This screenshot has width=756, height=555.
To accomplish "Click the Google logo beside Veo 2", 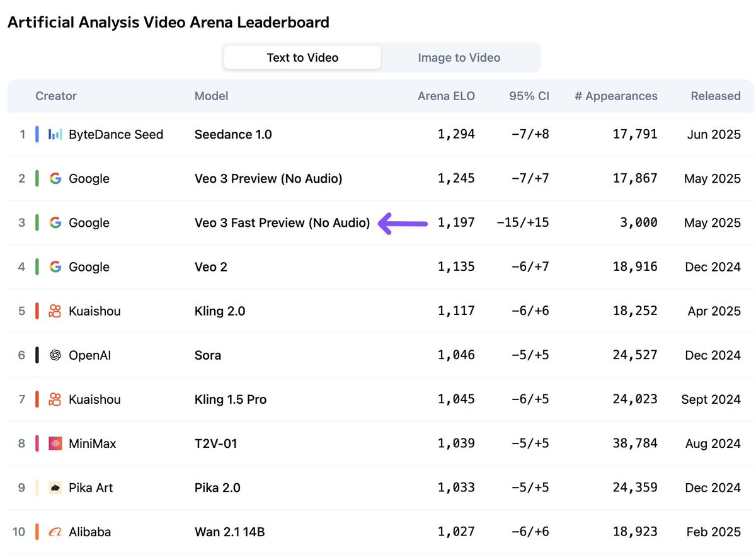I will [55, 267].
